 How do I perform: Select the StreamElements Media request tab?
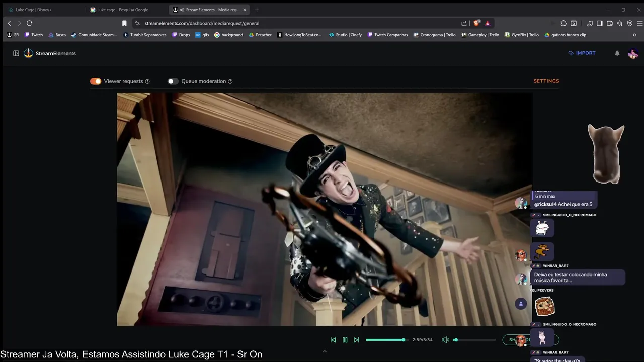(209, 10)
